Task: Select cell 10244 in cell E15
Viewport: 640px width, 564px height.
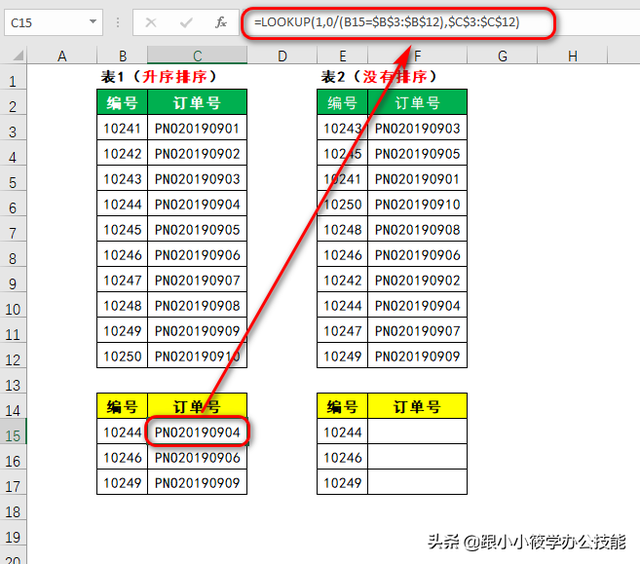Action: pyautogui.click(x=342, y=431)
